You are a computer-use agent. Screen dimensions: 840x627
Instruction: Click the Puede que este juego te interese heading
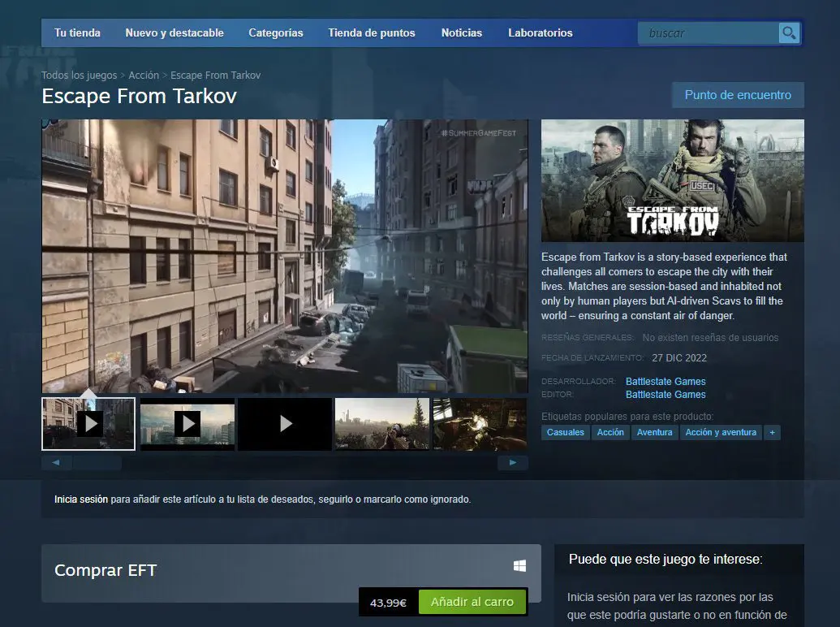click(666, 560)
